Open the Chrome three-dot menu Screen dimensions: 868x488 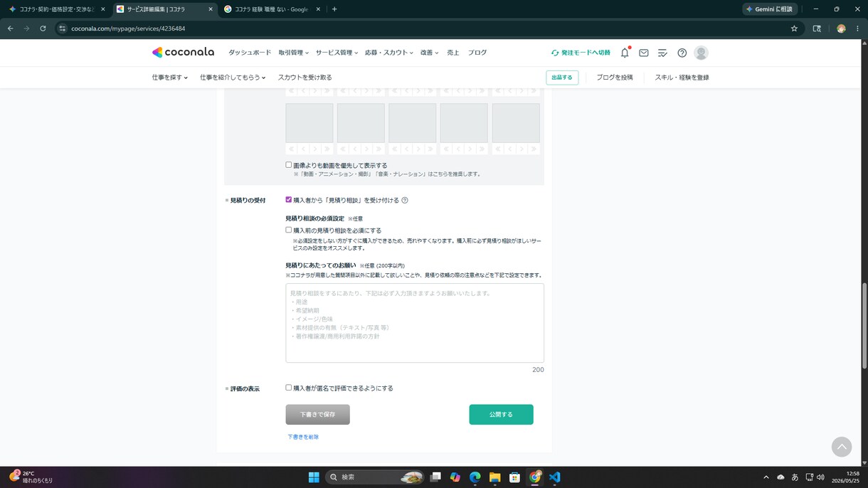pos(857,28)
